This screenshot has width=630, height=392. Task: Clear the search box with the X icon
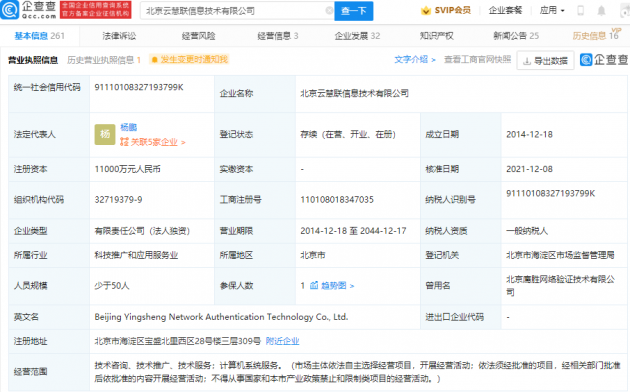pyautogui.click(x=329, y=10)
